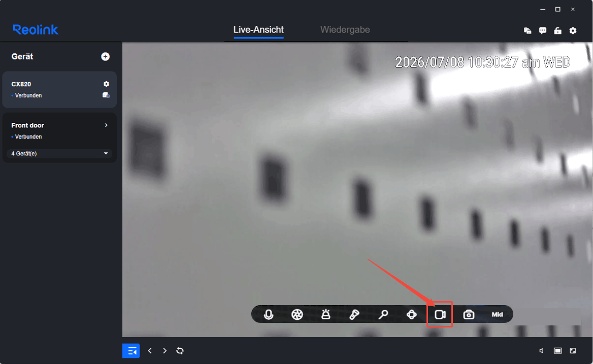
Task: Mute the speaker volume icon
Action: [542, 351]
